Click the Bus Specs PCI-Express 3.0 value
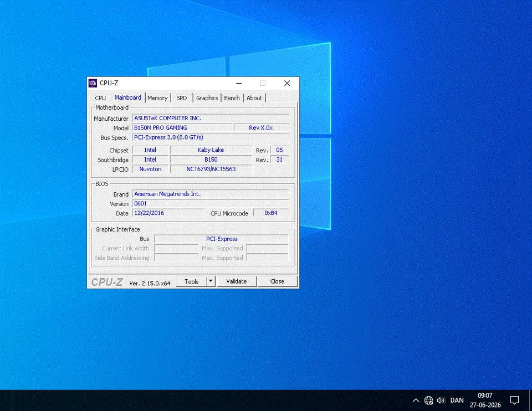This screenshot has height=411, width=532. click(211, 137)
